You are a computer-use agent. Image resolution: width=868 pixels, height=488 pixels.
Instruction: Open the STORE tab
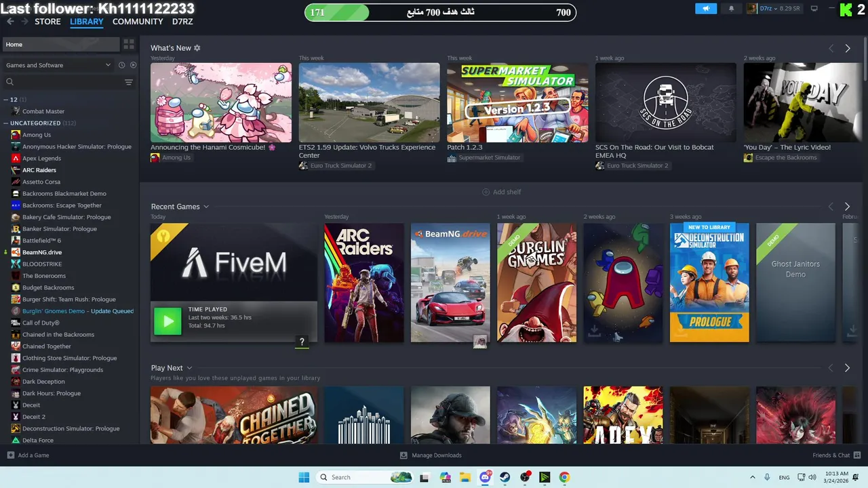47,22
